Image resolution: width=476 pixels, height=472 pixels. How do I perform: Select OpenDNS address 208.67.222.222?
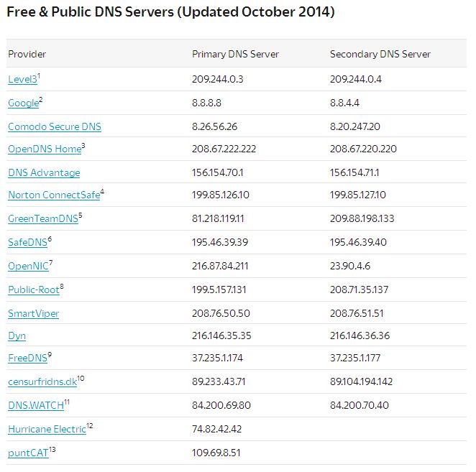224,149
